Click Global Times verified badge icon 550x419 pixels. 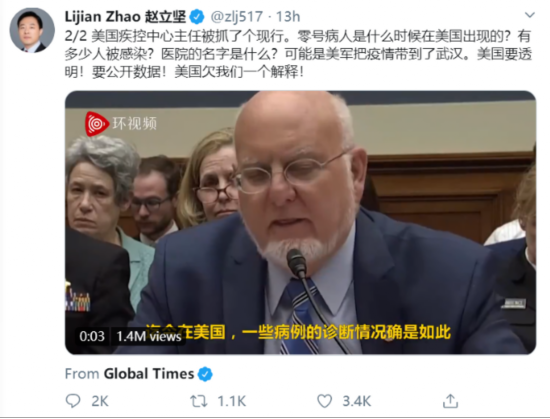pyautogui.click(x=205, y=374)
